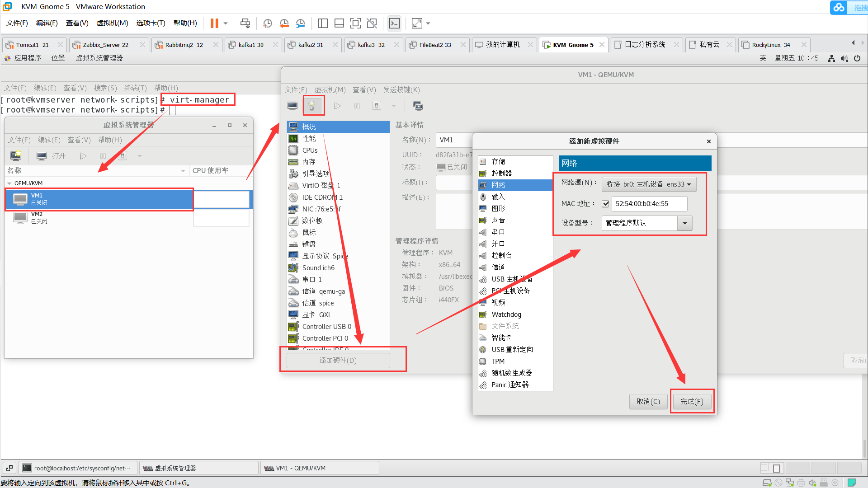Click the MAC address input field

pos(649,204)
